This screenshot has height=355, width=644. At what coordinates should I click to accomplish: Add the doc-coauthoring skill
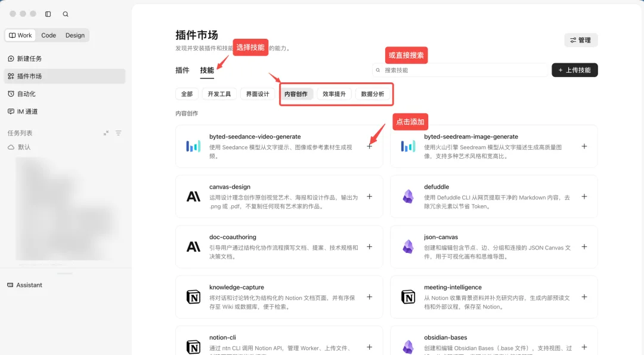pos(370,246)
